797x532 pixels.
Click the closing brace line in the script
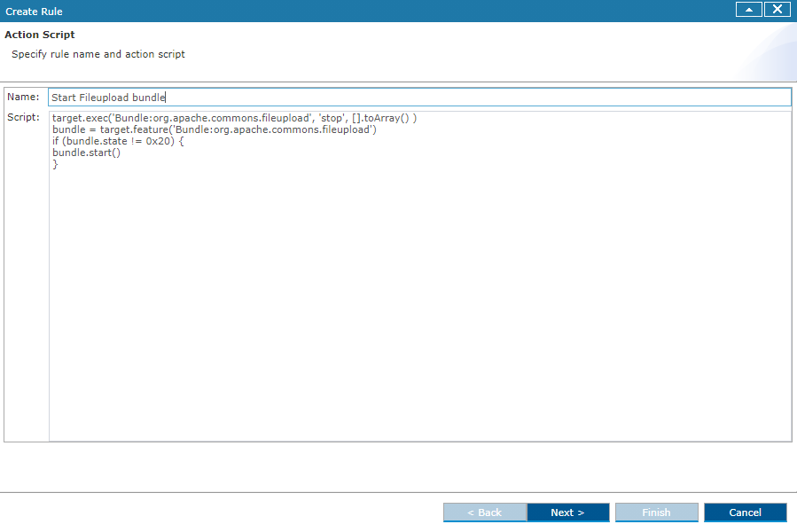(55, 164)
